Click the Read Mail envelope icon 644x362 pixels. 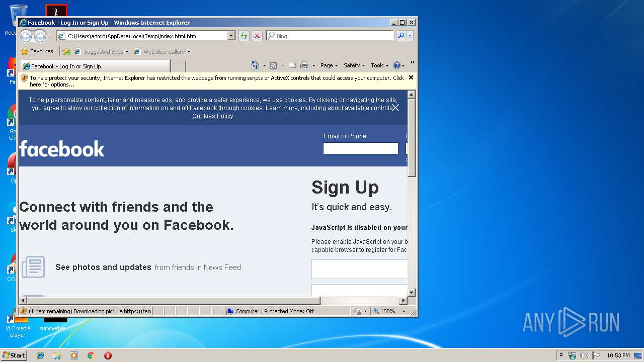292,65
